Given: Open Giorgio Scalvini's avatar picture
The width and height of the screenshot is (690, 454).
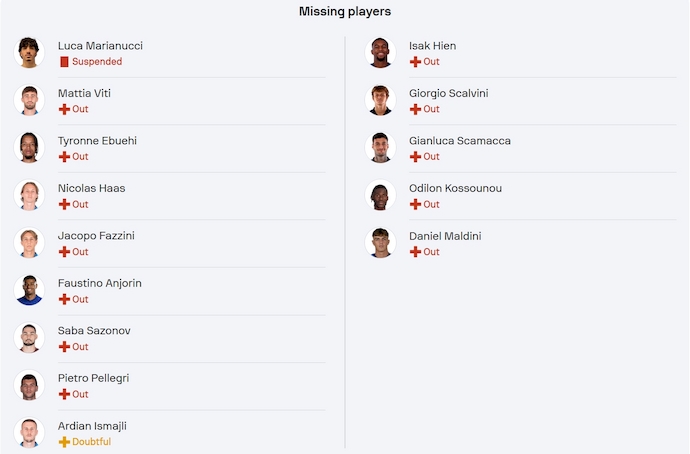Looking at the screenshot, I should (381, 100).
